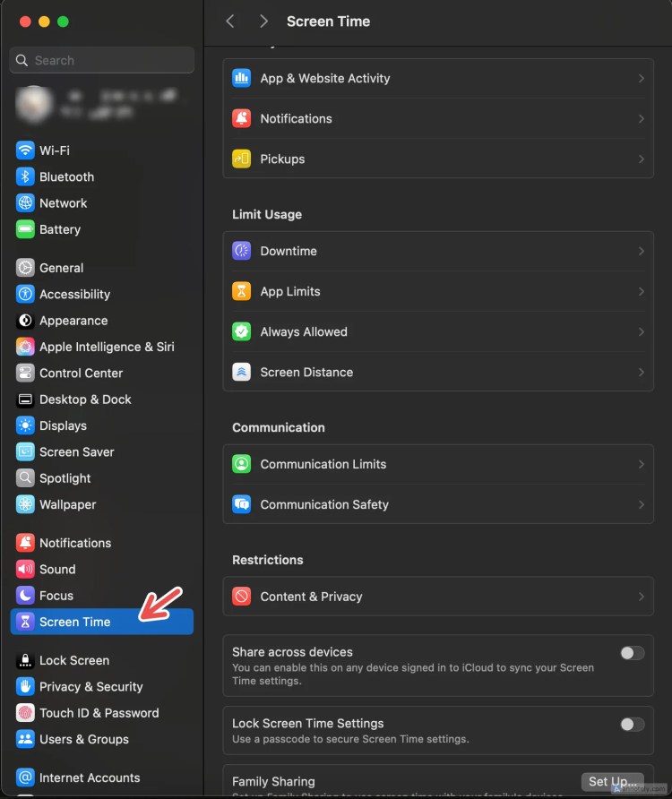Select the Privacy & Security hand icon

point(25,686)
